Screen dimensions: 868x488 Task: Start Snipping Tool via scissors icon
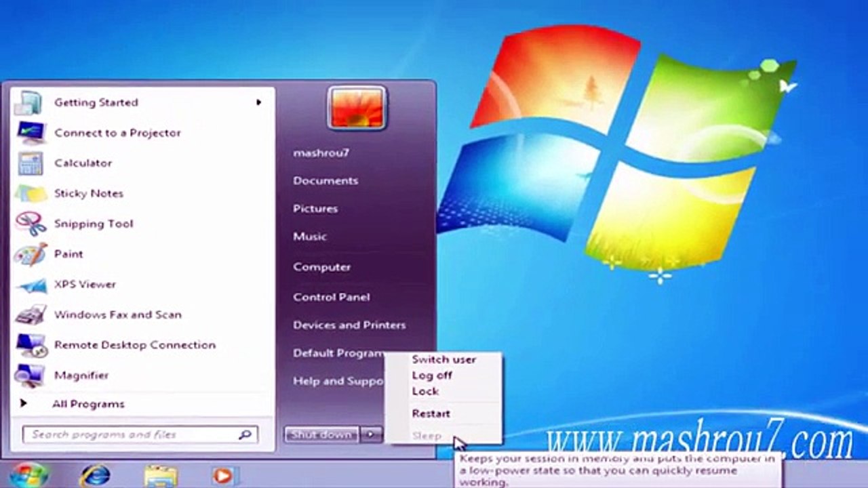tap(30, 224)
